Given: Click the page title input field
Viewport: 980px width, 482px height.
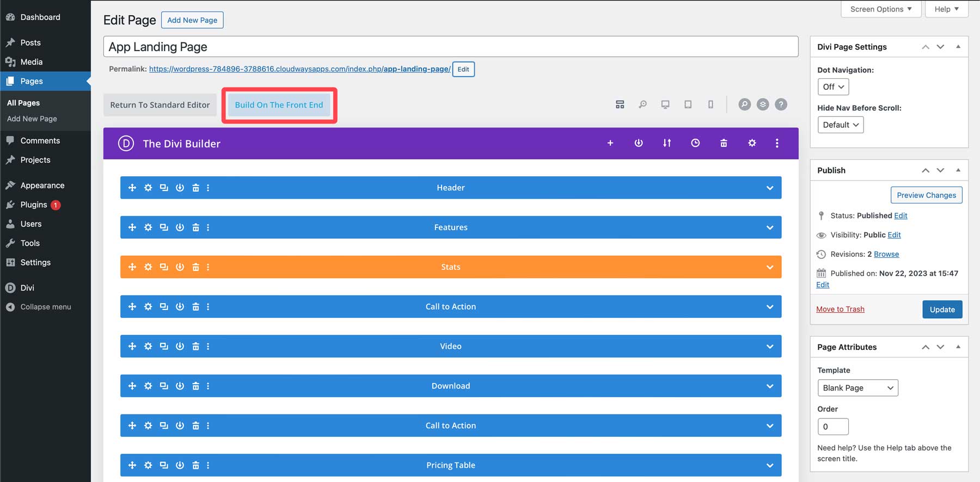Looking at the screenshot, I should click(451, 47).
